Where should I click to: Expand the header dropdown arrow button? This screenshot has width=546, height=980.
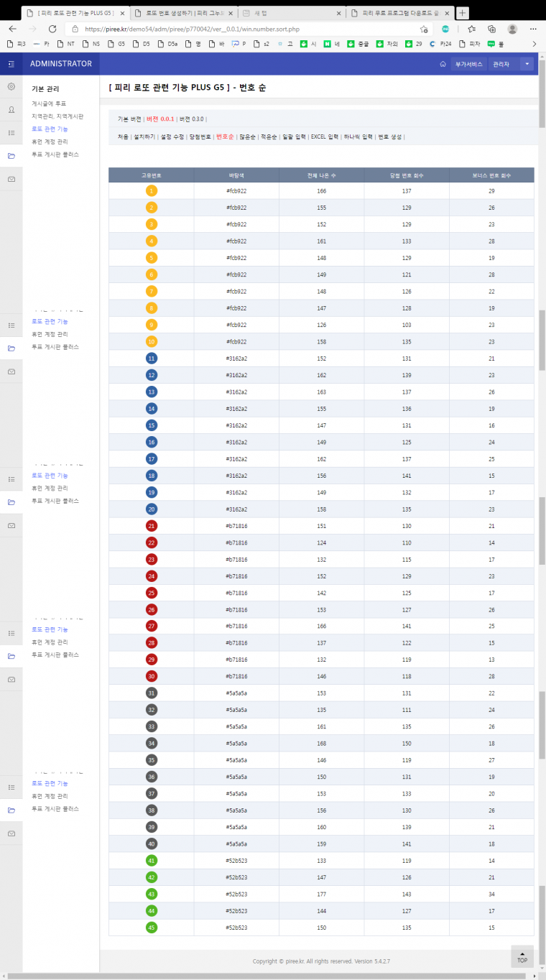pyautogui.click(x=527, y=64)
